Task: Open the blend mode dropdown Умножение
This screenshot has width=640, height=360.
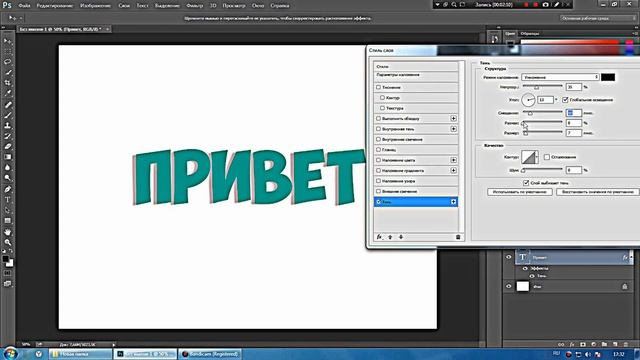Action: click(x=560, y=77)
